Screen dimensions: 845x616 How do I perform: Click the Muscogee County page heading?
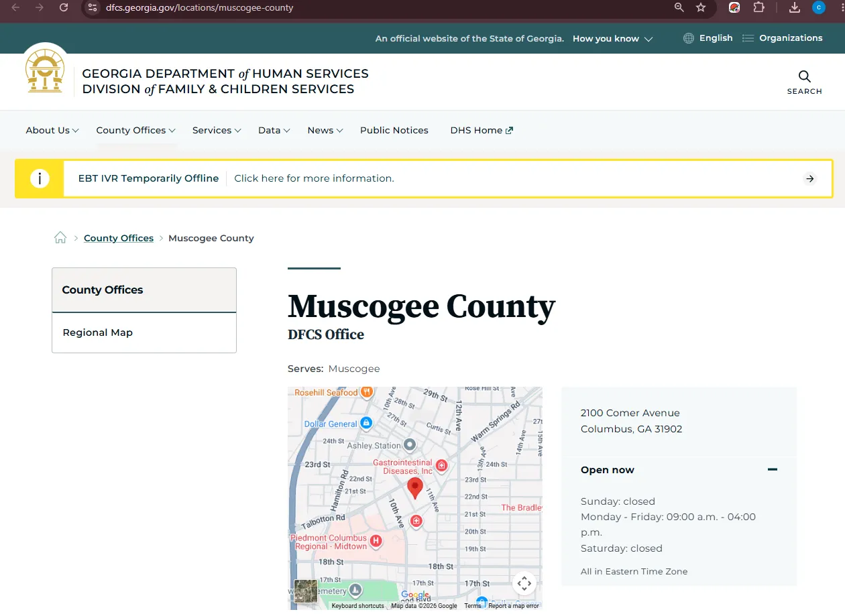(421, 306)
